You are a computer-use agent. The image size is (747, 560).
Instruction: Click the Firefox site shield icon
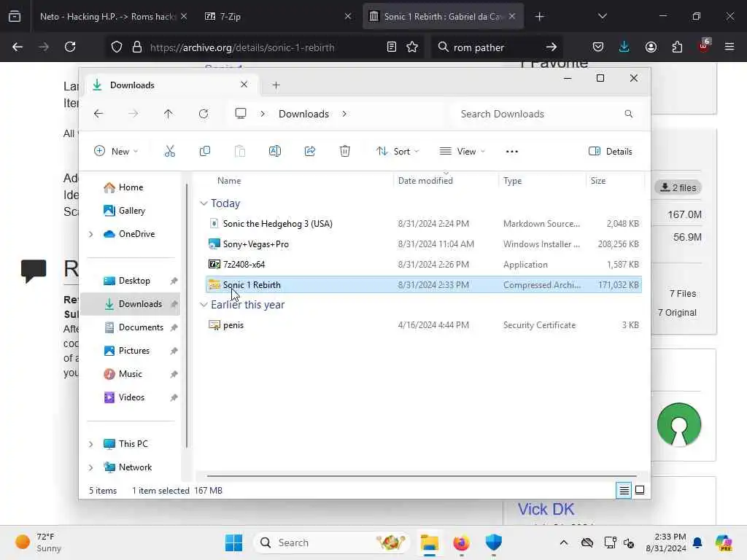[117, 47]
